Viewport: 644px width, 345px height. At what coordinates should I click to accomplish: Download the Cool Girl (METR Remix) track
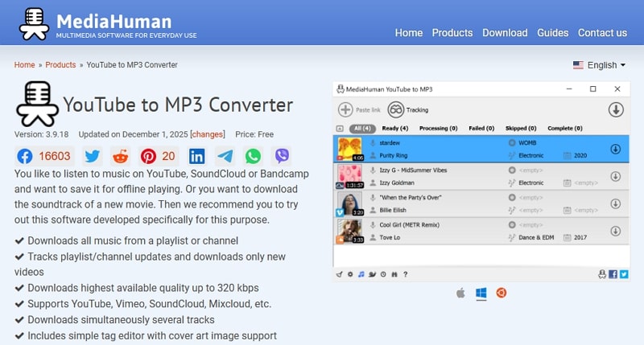point(615,232)
